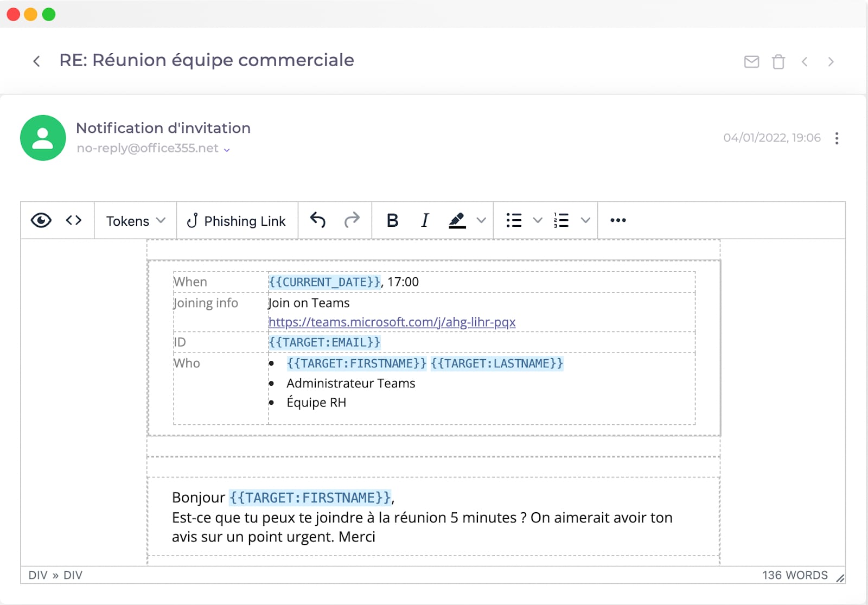Maximize the window with the green button
This screenshot has height=605, width=868.
(x=49, y=14)
